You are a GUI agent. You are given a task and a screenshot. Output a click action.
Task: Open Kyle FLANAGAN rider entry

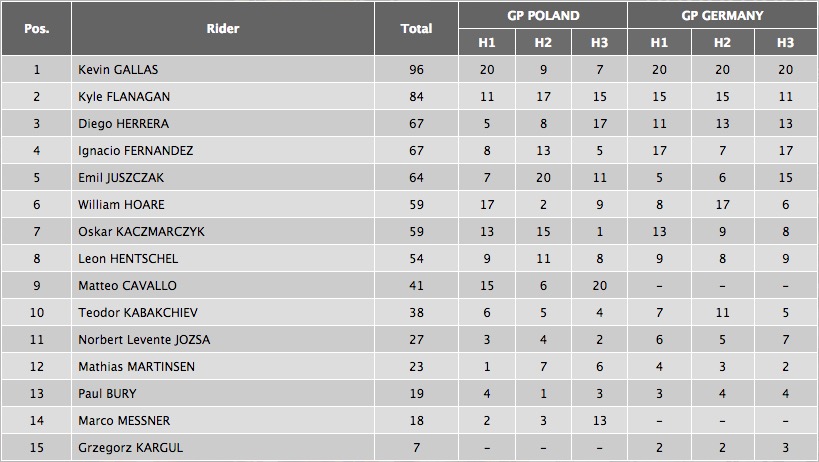[125, 97]
